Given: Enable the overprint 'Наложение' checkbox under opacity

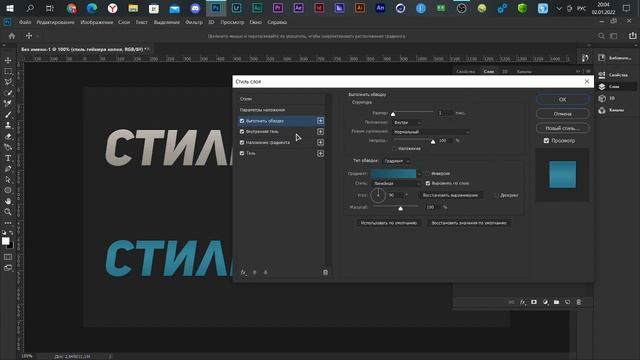Looking at the screenshot, I should (394, 149).
